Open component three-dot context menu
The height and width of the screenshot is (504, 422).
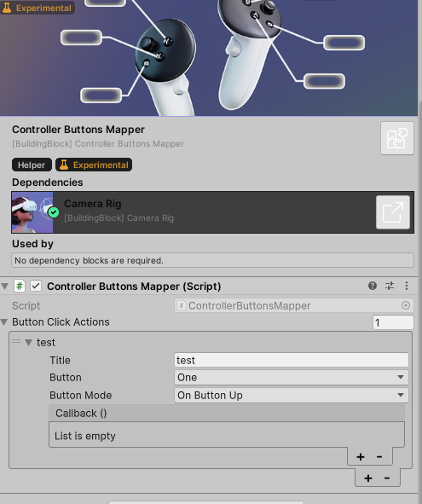point(407,286)
